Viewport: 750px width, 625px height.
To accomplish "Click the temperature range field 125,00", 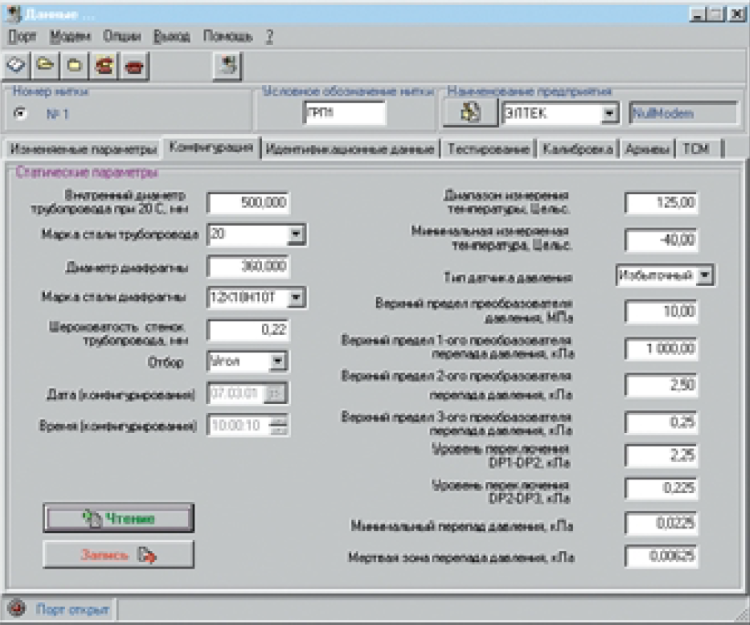I will pyautogui.click(x=661, y=203).
